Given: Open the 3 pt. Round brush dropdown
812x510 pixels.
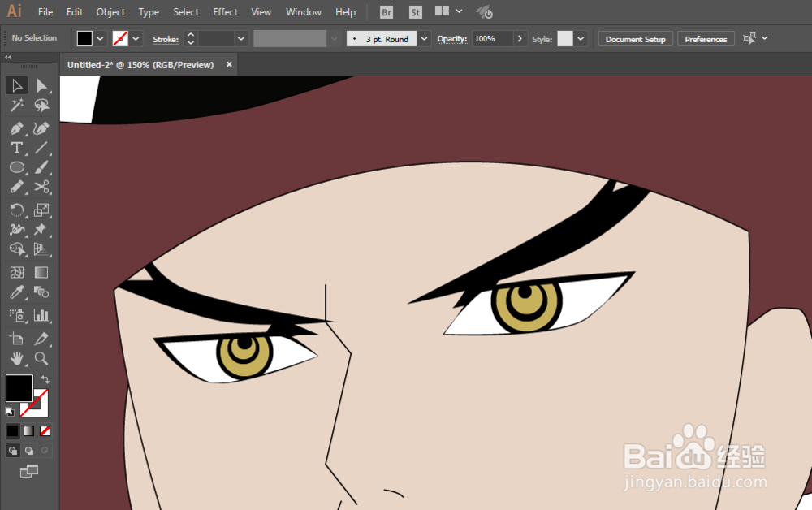Looking at the screenshot, I should click(x=424, y=39).
